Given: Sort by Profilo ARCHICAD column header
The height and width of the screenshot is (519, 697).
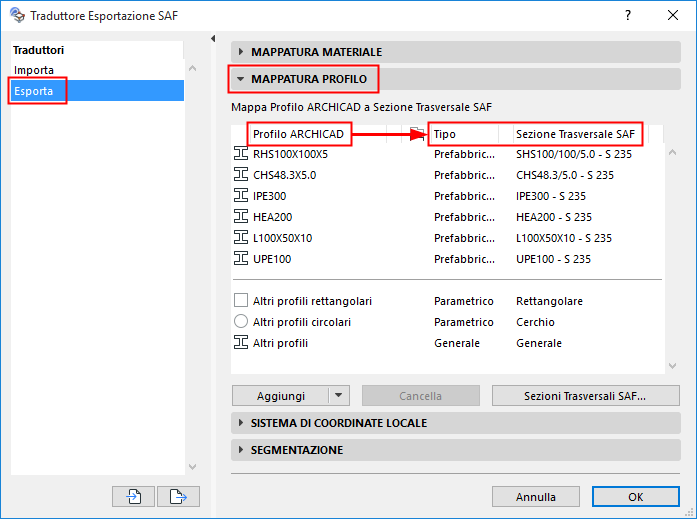Looking at the screenshot, I should [x=298, y=134].
